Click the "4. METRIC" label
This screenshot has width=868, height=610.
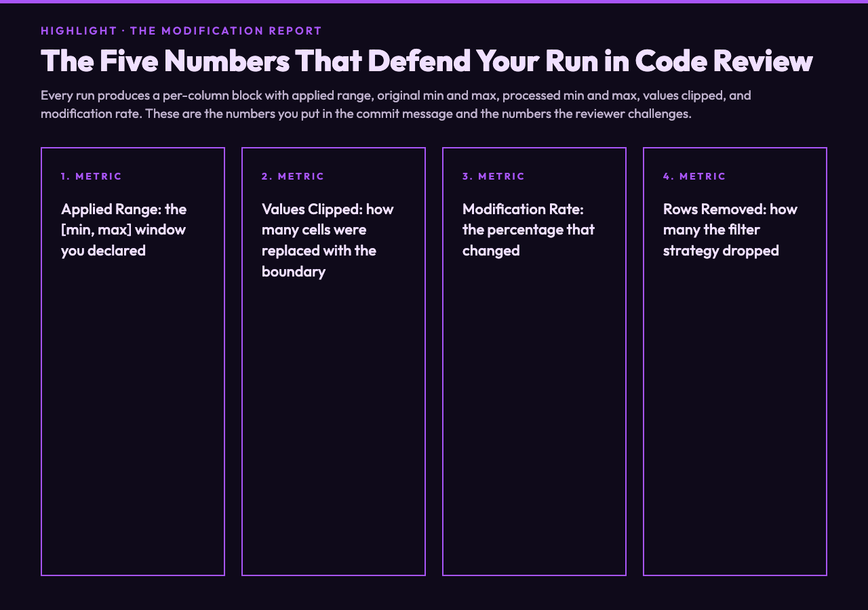[x=694, y=176]
